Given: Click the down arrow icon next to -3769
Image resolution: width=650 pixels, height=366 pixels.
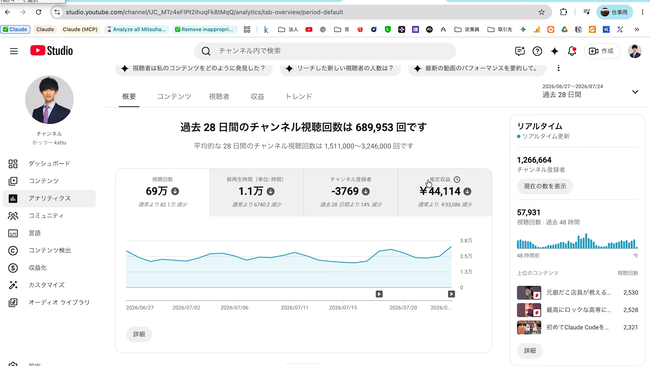Looking at the screenshot, I should click(366, 191).
